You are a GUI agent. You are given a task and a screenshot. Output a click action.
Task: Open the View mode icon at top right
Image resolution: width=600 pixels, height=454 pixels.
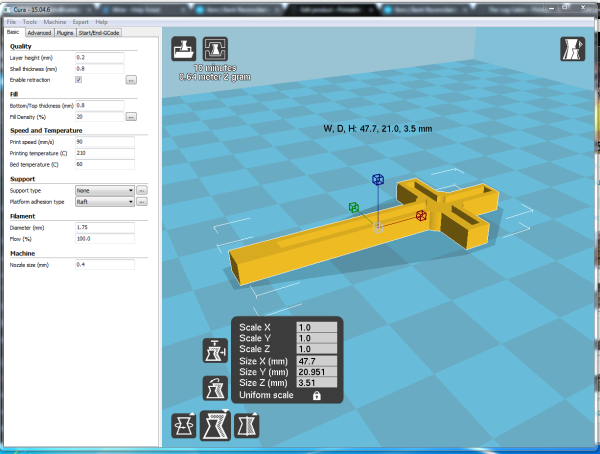[571, 48]
